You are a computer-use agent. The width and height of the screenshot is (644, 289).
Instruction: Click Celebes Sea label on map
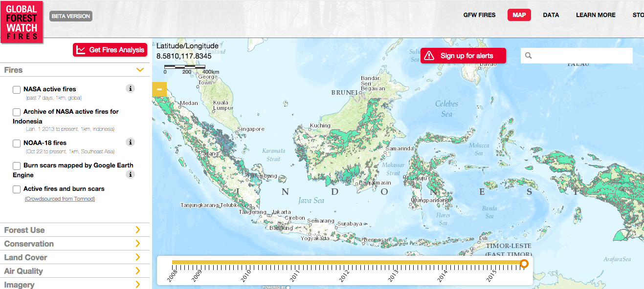(x=447, y=108)
